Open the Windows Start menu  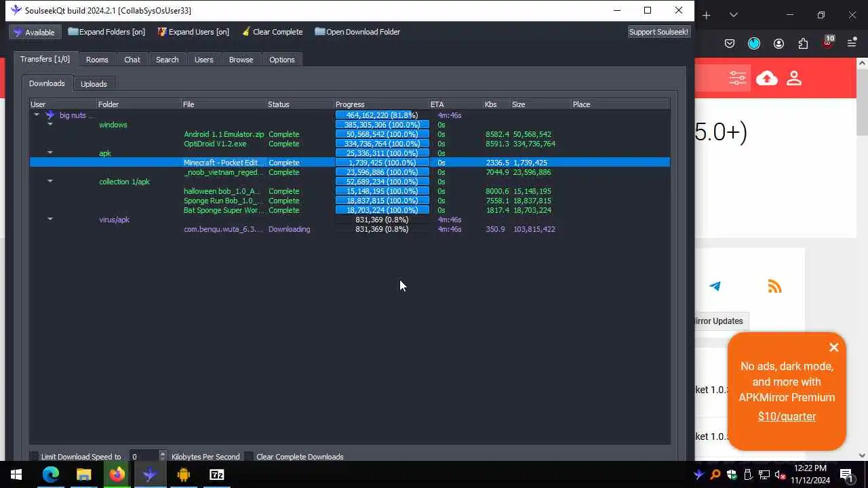(x=16, y=474)
